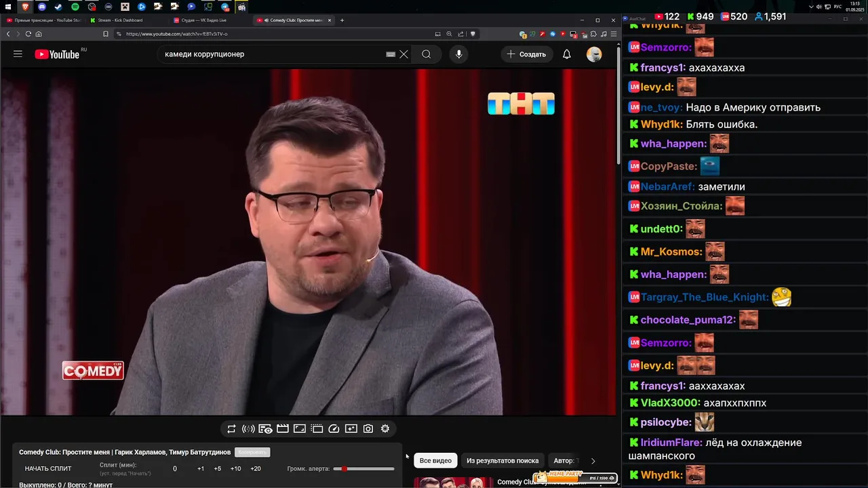Open the Windows Start menu
This screenshot has height=488, width=868.
(x=7, y=7)
